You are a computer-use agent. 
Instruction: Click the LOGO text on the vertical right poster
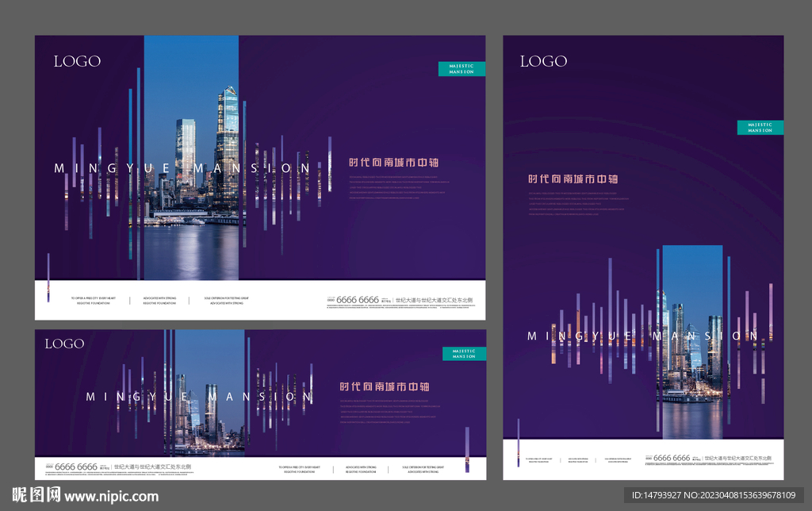coord(543,61)
